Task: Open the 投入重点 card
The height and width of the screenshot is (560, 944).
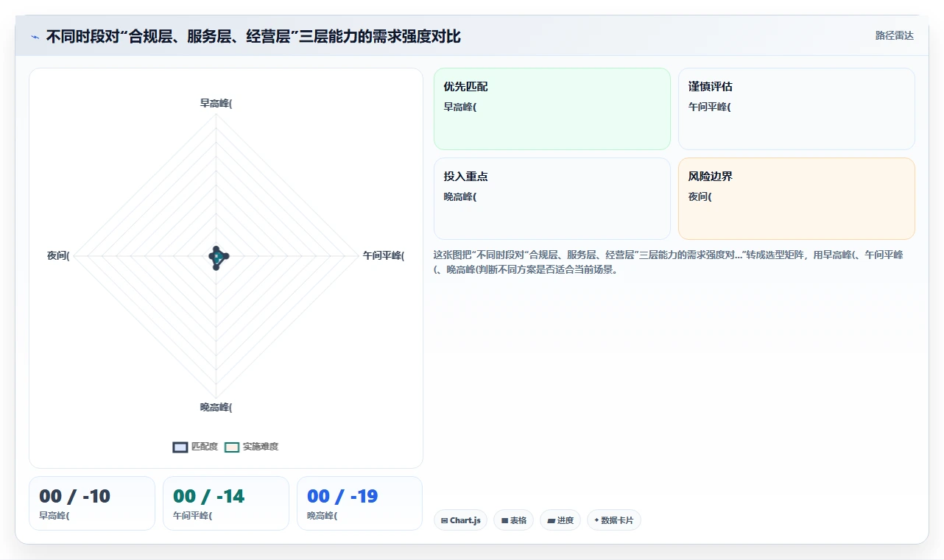Action: [552, 199]
